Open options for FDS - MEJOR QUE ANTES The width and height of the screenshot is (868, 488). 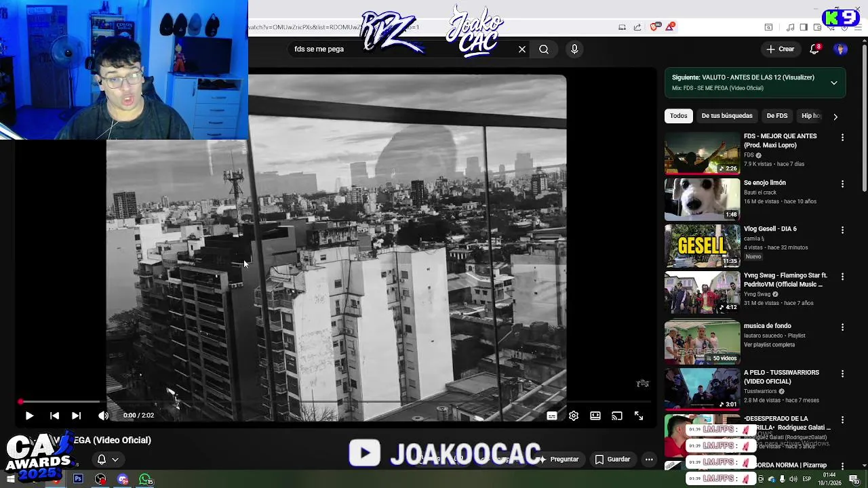842,137
